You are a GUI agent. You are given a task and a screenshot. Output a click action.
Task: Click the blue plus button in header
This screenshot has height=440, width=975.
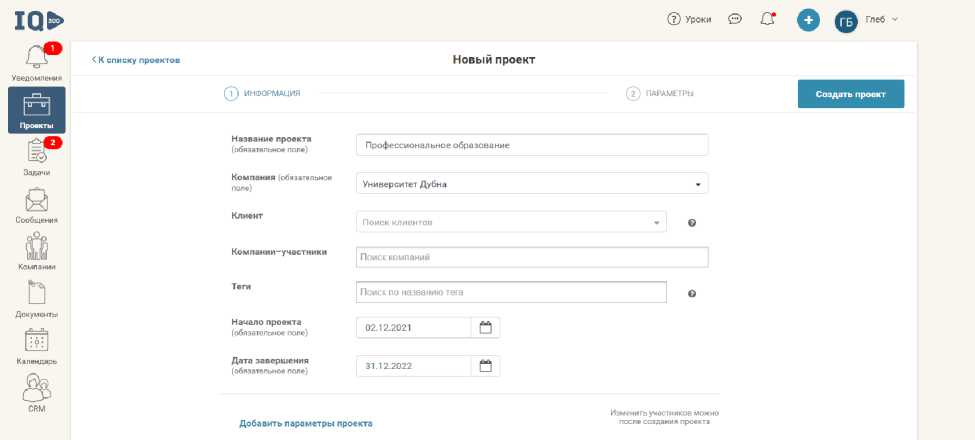tap(808, 19)
